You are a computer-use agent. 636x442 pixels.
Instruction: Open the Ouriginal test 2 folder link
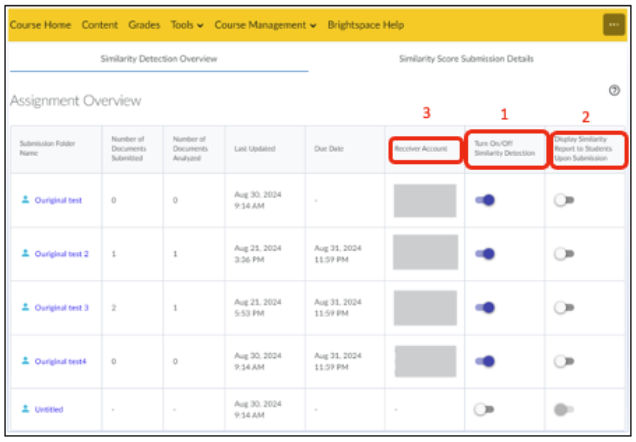pos(62,254)
